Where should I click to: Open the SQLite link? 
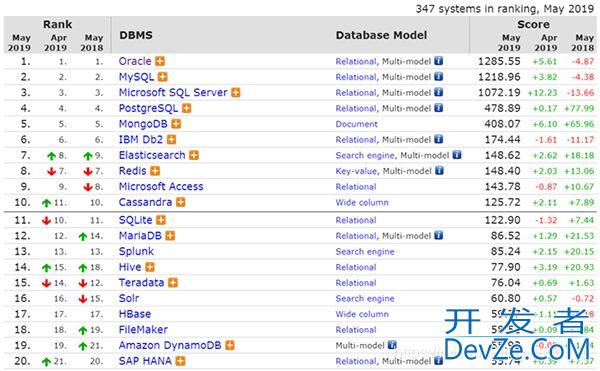[x=135, y=220]
